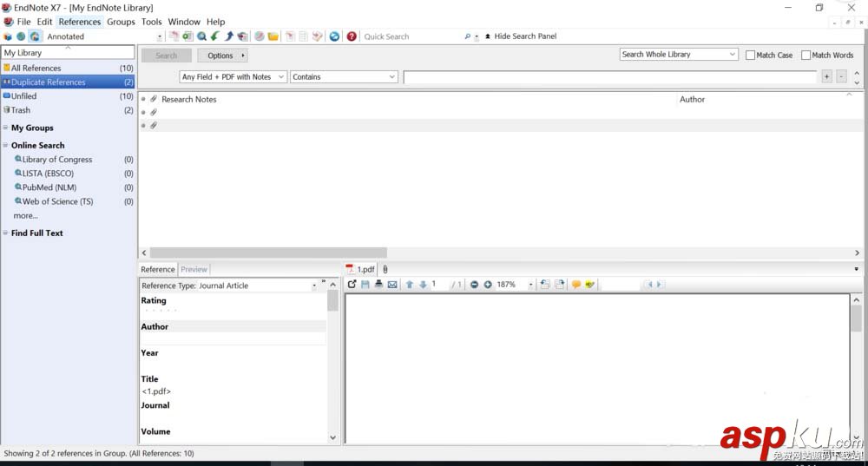Open the Any Field + PDF with Notes dropdown
Image resolution: width=868 pixels, height=466 pixels.
pyautogui.click(x=233, y=77)
